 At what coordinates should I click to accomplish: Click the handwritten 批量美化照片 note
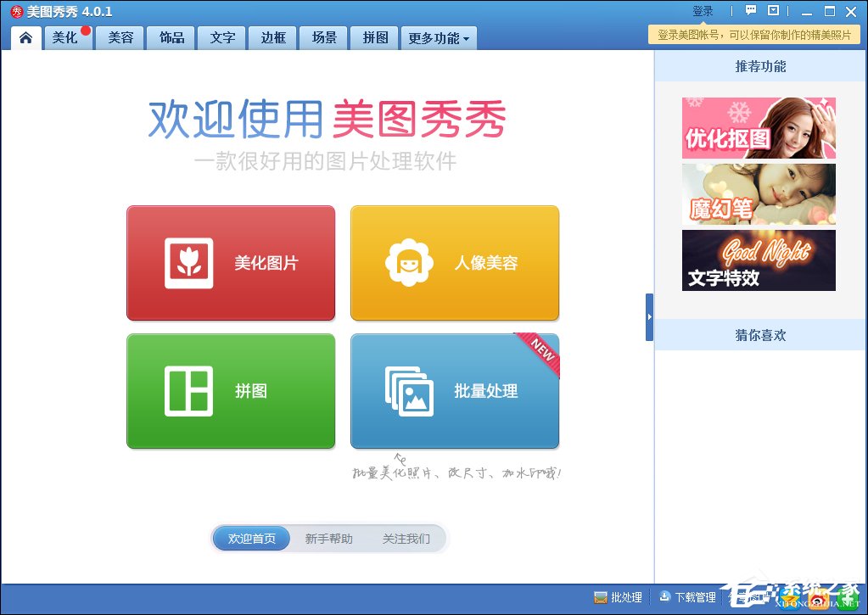pos(457,472)
